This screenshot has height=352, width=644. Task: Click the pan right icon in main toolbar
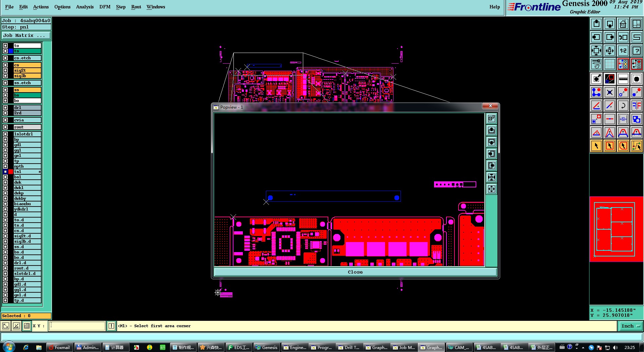pos(610,37)
